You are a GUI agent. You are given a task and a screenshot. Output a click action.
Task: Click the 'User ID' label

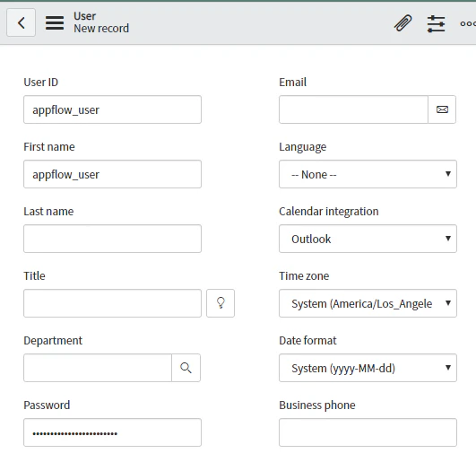click(41, 83)
